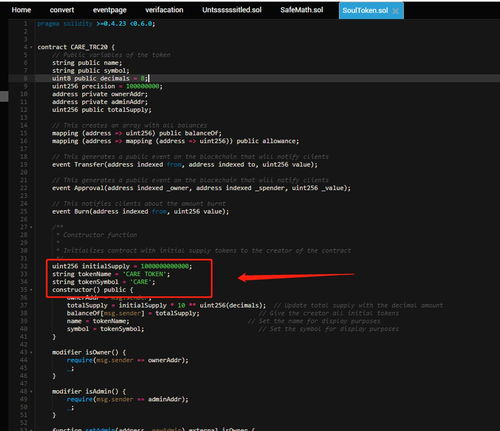Click the initialSupply number value
Screen dimensions: 500x431
point(165,266)
